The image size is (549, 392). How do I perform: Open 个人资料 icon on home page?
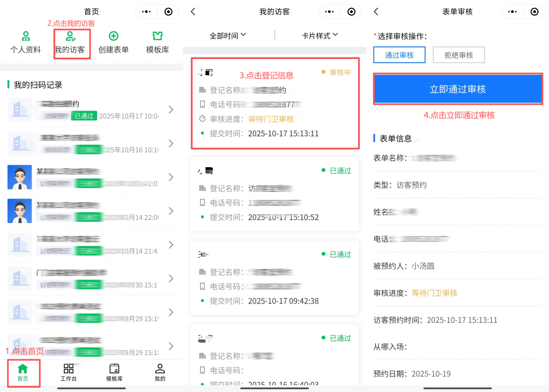[x=26, y=37]
